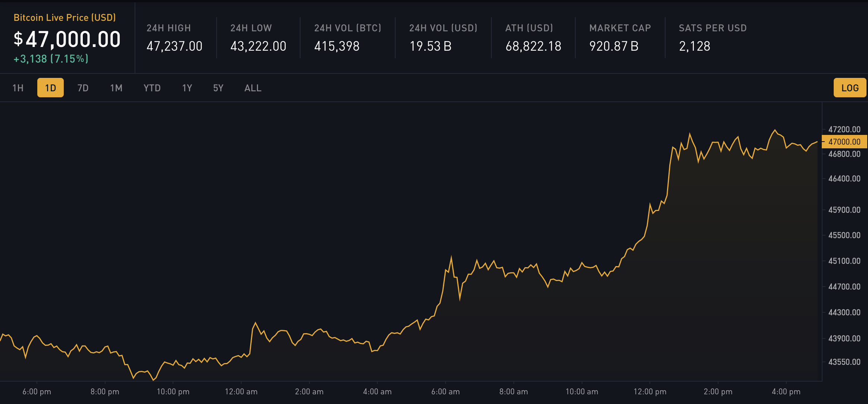Click the Bitcoin Live Price (USD) heading
The height and width of the screenshot is (404, 868).
click(x=65, y=18)
